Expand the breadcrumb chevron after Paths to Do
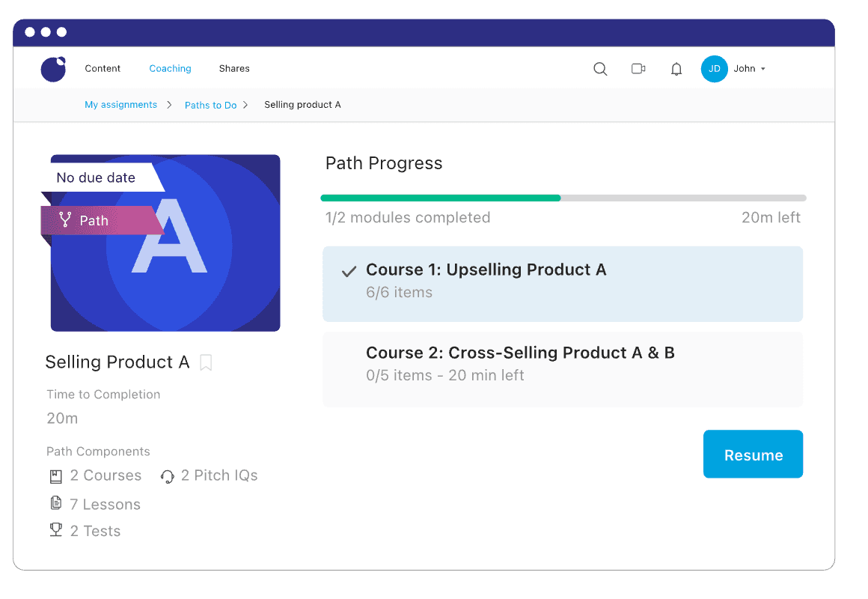This screenshot has height=599, width=868. (x=246, y=105)
